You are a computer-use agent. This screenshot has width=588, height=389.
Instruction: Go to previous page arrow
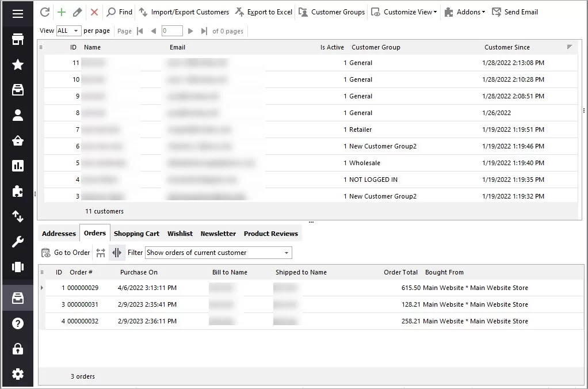tap(154, 31)
